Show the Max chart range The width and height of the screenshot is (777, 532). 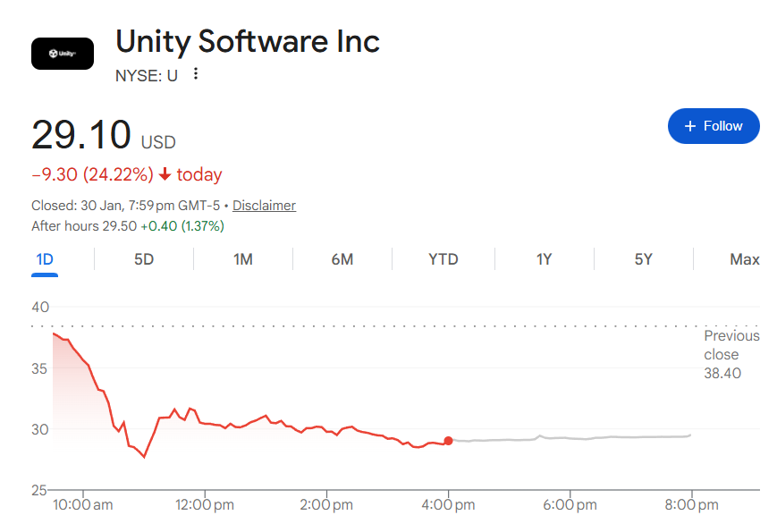click(x=744, y=259)
